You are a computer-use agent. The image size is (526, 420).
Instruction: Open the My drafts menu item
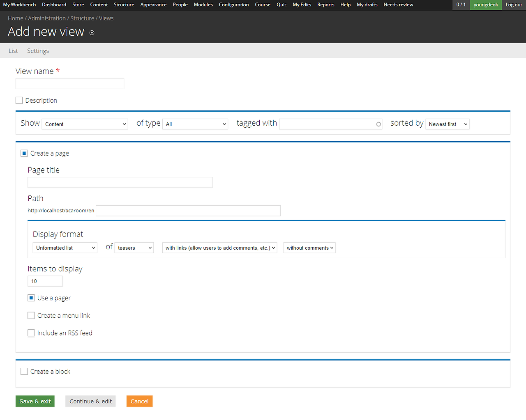pyautogui.click(x=367, y=5)
